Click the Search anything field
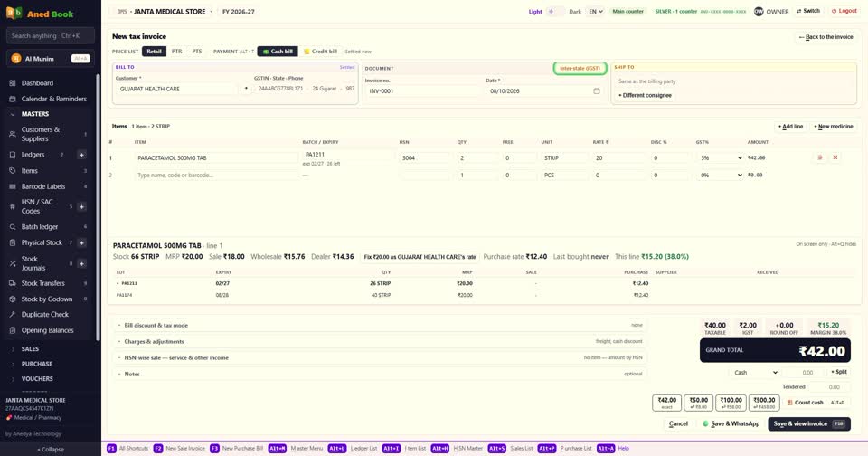 [x=51, y=36]
